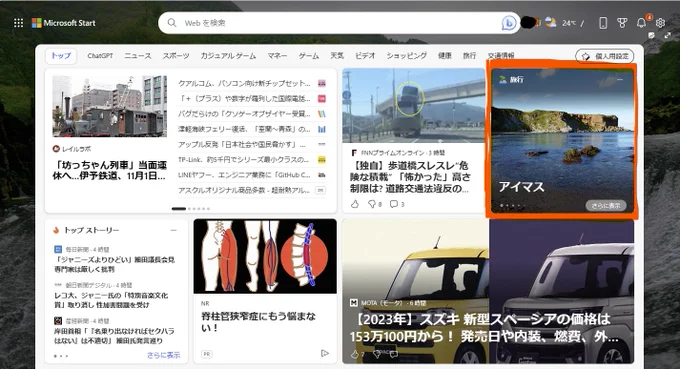
Task: Open the バグだらけの「クソゲーオブザイヤー」 headline
Action: click(244, 114)
